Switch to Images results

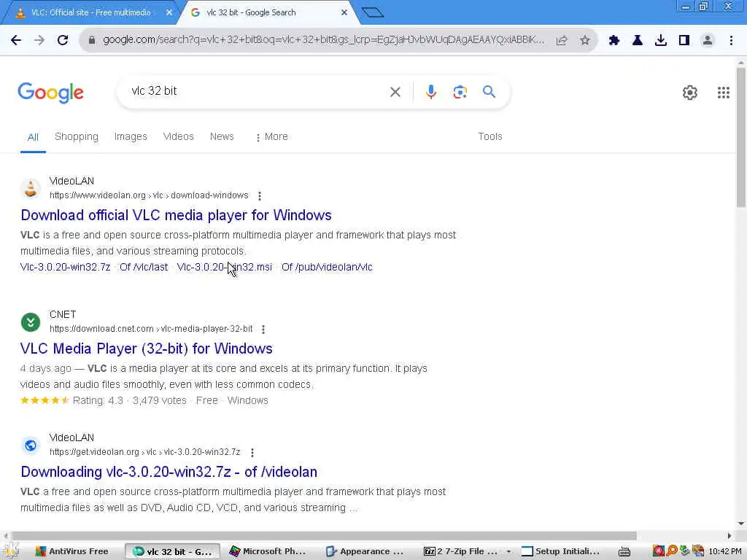131,136
